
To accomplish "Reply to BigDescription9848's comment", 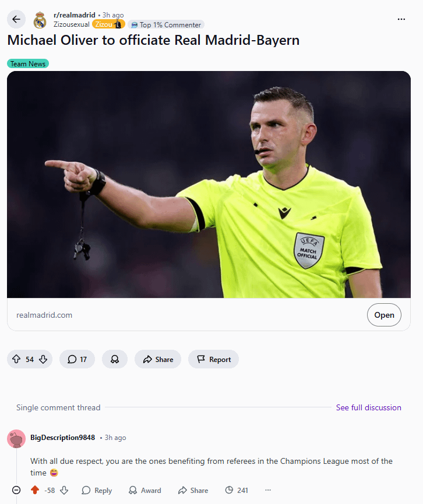I will 97,490.
